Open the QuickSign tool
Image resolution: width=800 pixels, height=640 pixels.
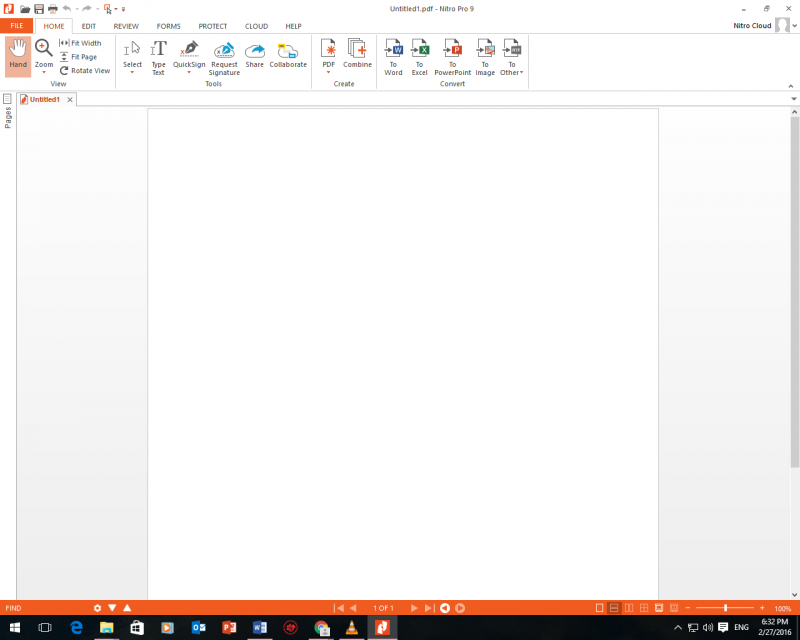(x=189, y=54)
